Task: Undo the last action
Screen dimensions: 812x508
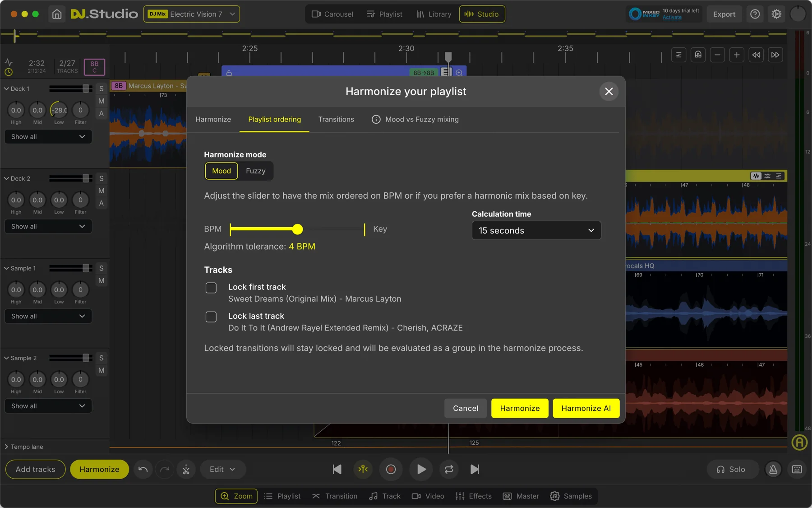Action: [143, 469]
